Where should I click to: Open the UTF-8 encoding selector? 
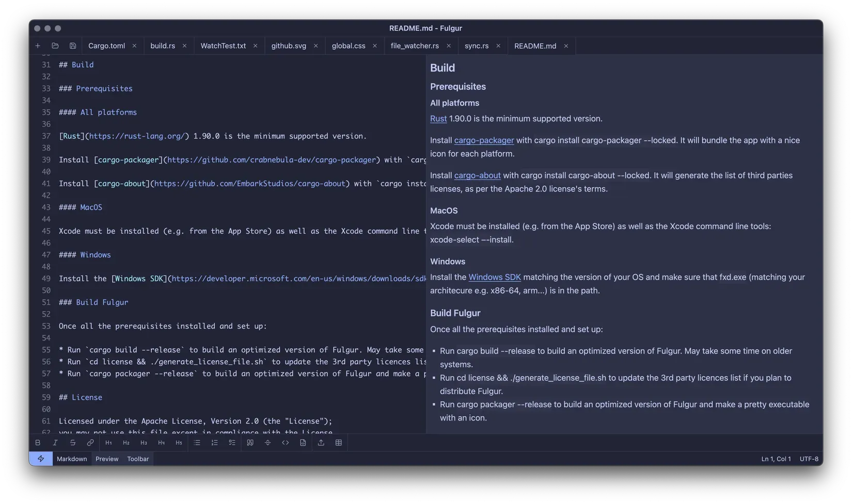point(809,458)
